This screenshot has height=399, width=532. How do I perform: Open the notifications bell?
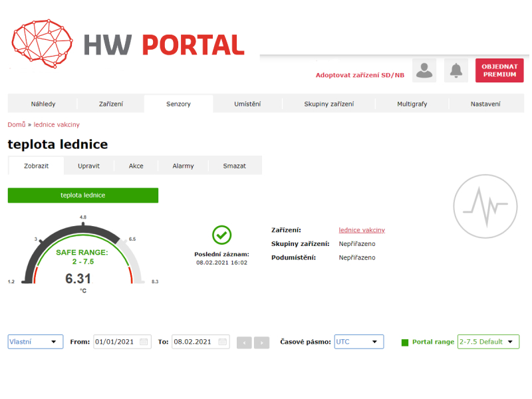point(456,70)
